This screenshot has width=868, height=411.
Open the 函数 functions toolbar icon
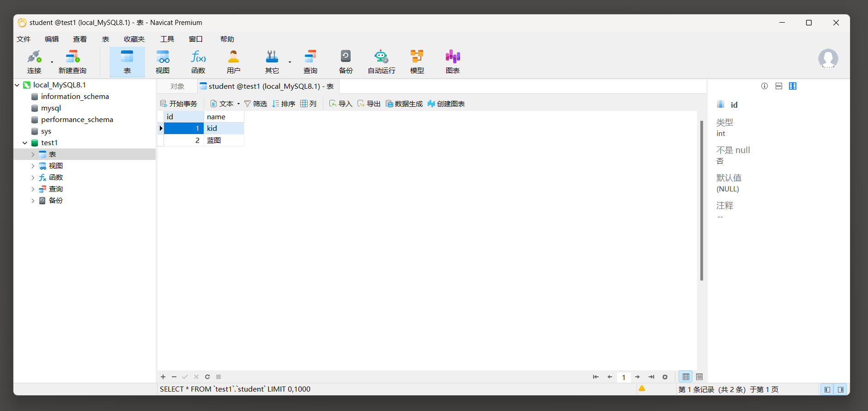[x=198, y=62]
